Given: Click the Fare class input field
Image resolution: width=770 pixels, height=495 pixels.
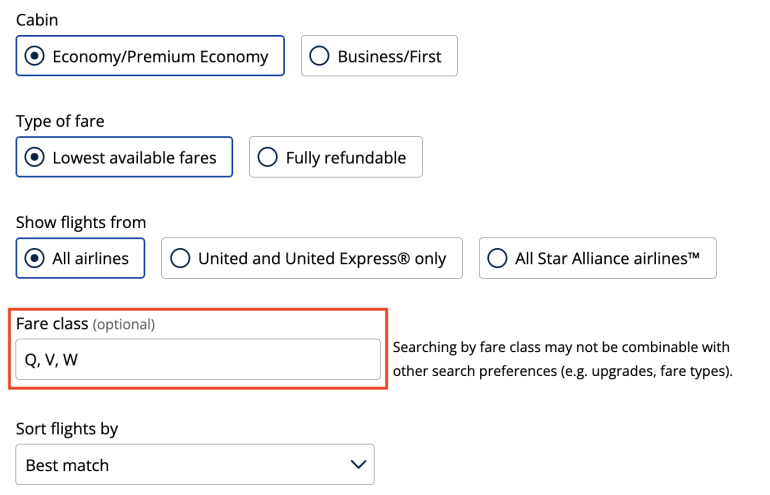Looking at the screenshot, I should pyautogui.click(x=198, y=360).
